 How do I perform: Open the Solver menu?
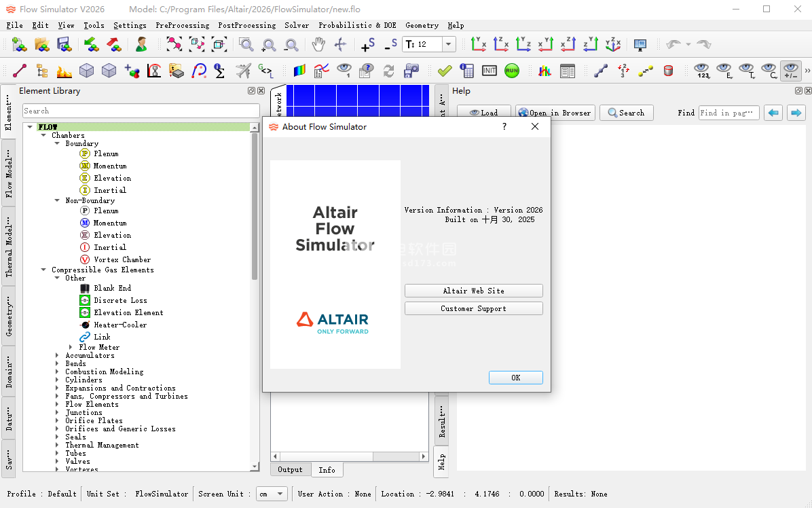click(297, 25)
